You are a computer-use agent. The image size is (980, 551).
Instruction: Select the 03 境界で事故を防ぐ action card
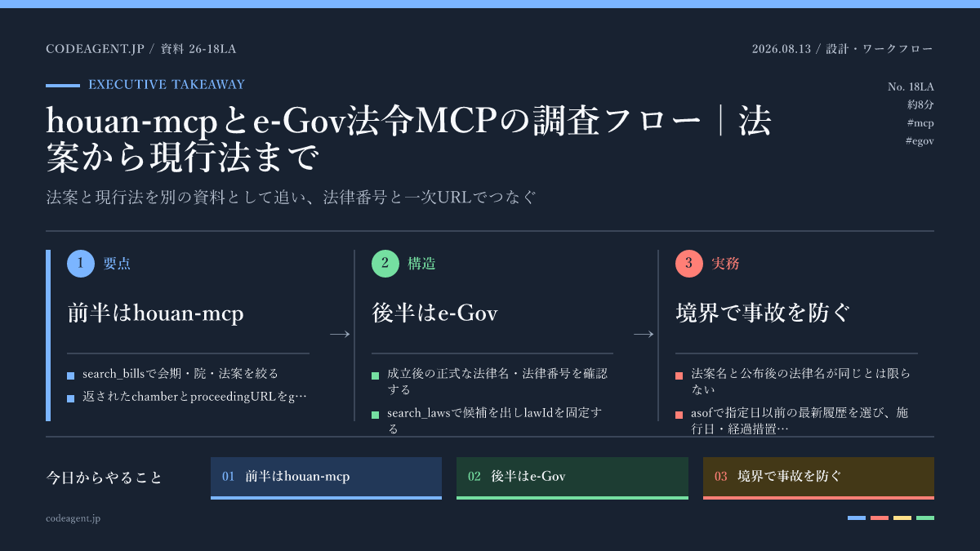[818, 478]
